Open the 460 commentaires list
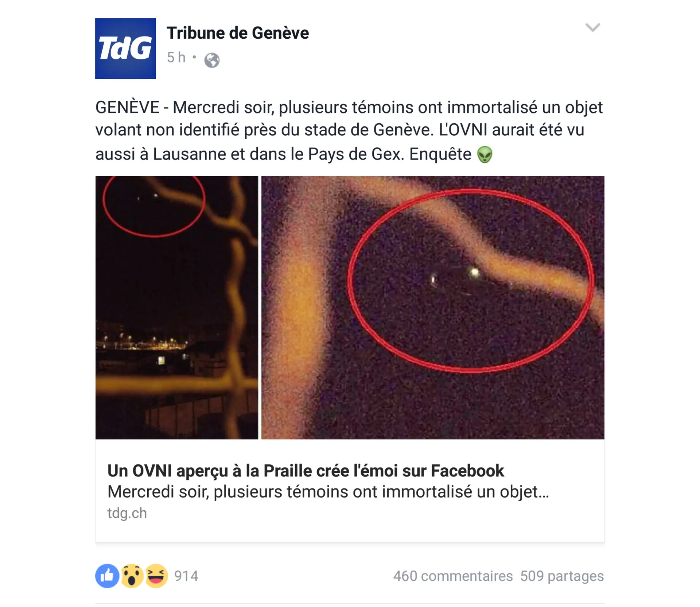Viewport: 700px width, 607px height. coord(453,576)
